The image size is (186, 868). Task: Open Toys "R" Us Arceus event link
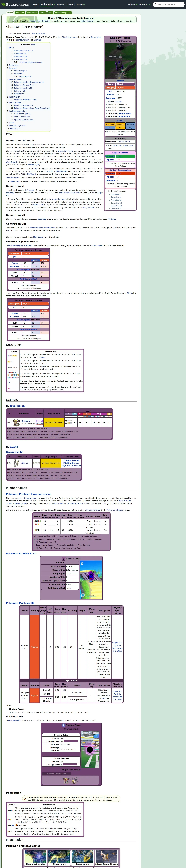[x=71, y=466]
